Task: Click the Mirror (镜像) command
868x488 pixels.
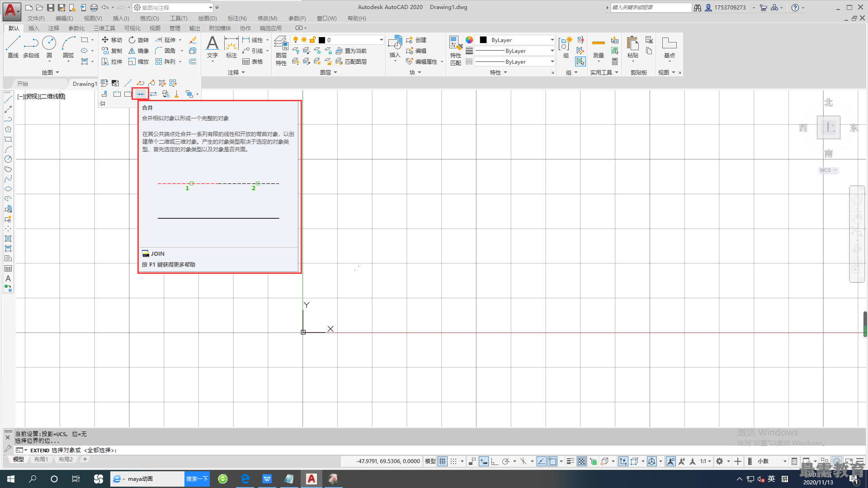Action: (x=138, y=51)
